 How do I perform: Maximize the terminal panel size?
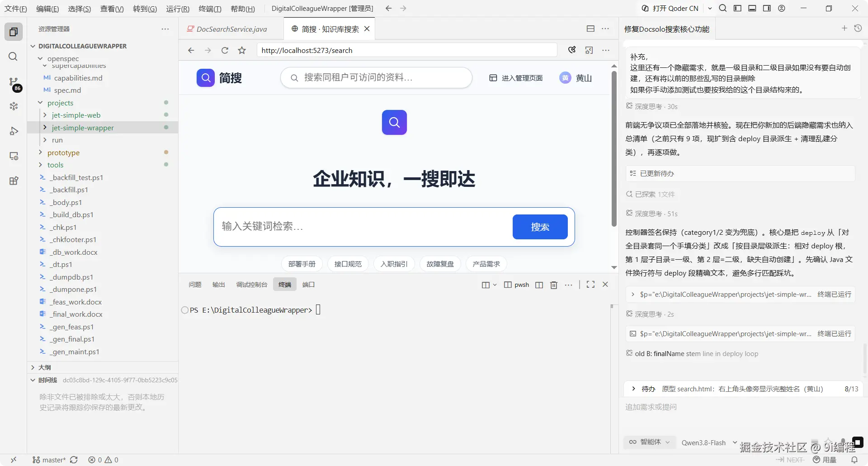pyautogui.click(x=590, y=285)
